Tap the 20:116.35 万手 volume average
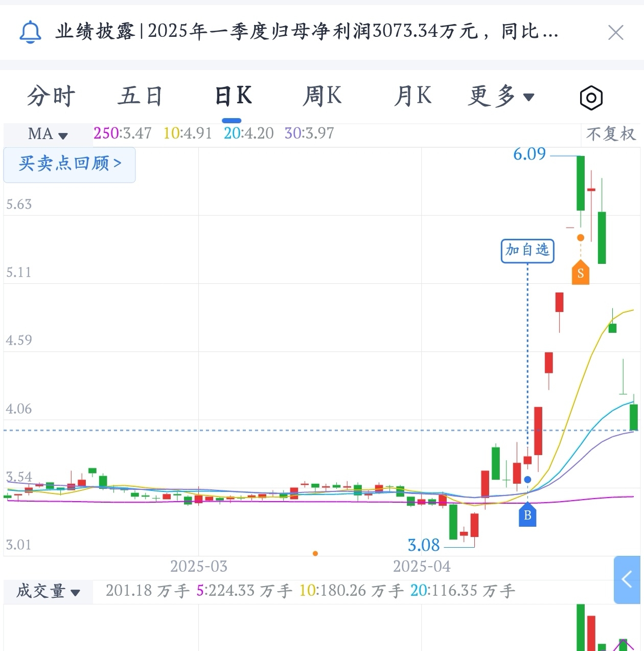644x651 pixels. [463, 591]
